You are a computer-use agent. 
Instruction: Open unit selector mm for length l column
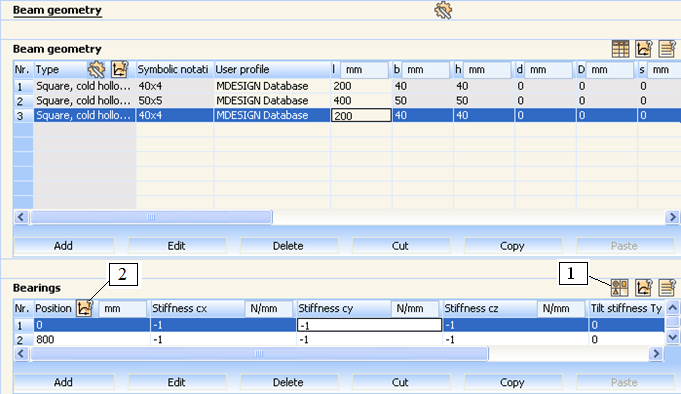(364, 70)
